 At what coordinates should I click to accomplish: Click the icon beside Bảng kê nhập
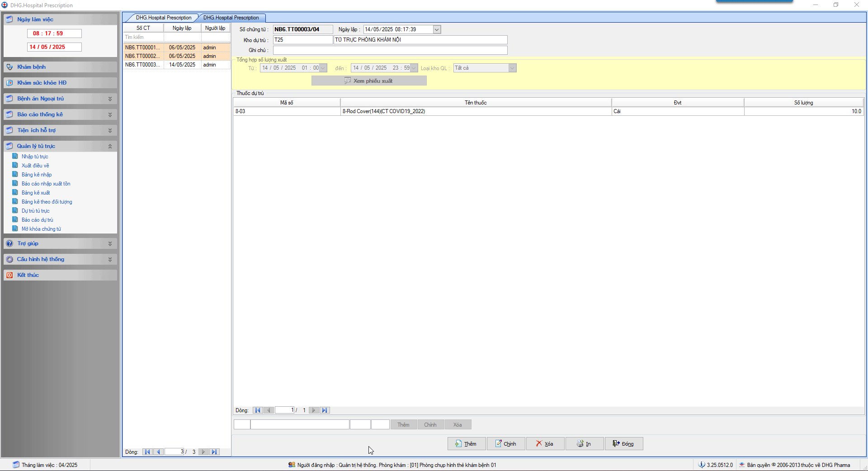pyautogui.click(x=15, y=174)
